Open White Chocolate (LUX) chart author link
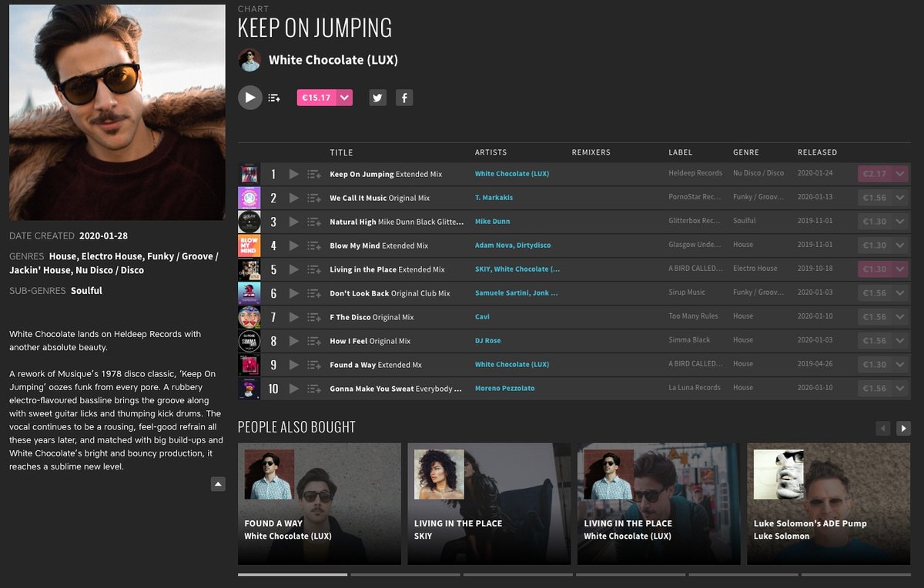This screenshot has width=924, height=588. (x=333, y=60)
